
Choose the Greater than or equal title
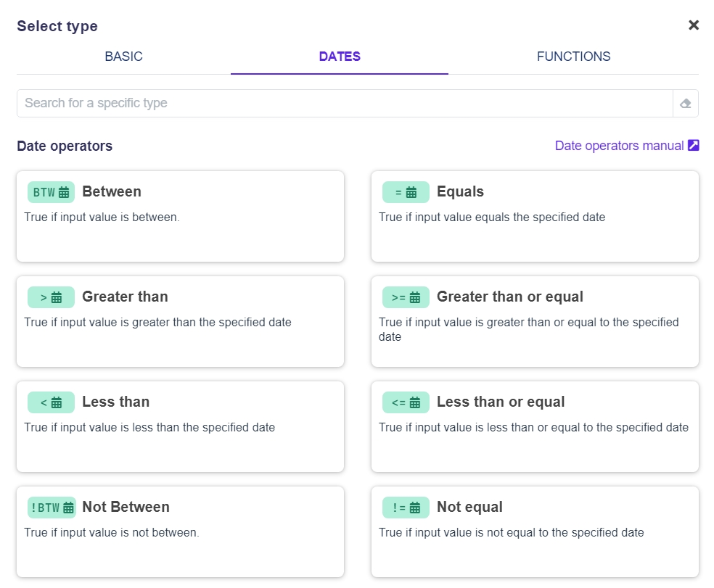(x=509, y=297)
